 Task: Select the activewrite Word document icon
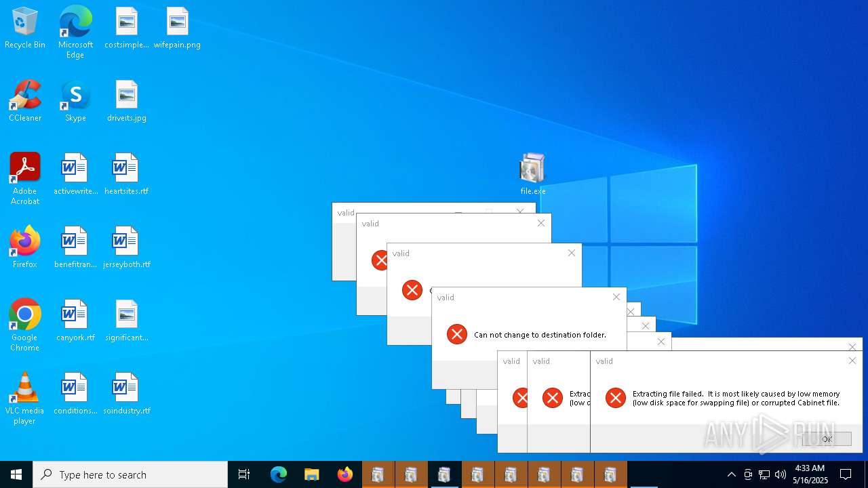75,175
